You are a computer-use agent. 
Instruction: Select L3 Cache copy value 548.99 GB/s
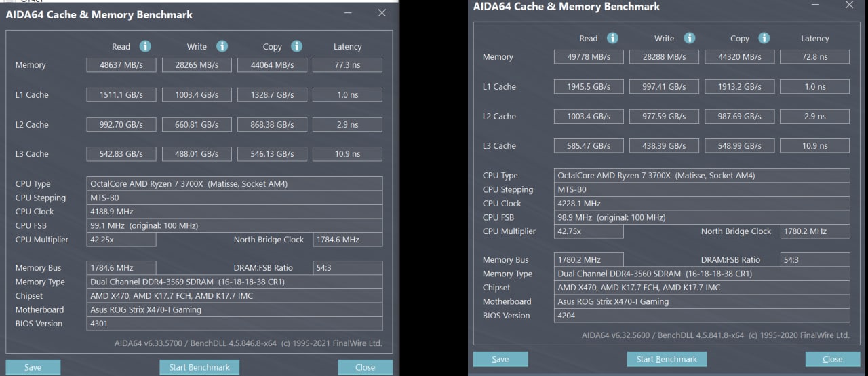(x=739, y=146)
